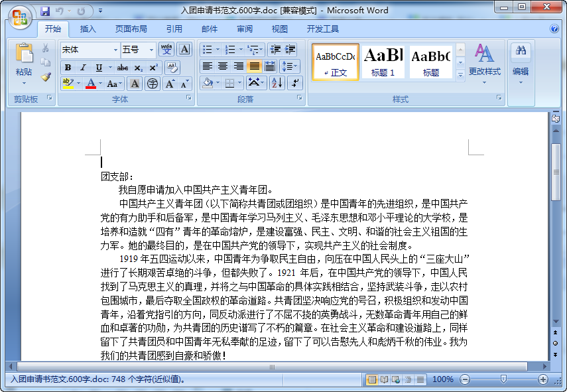
Task: Switch to the 页面布局 tab
Action: click(x=131, y=29)
